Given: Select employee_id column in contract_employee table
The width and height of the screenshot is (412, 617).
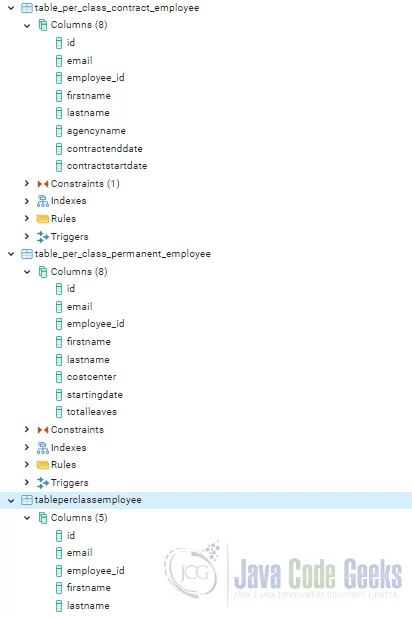Looking at the screenshot, I should (x=96, y=78).
